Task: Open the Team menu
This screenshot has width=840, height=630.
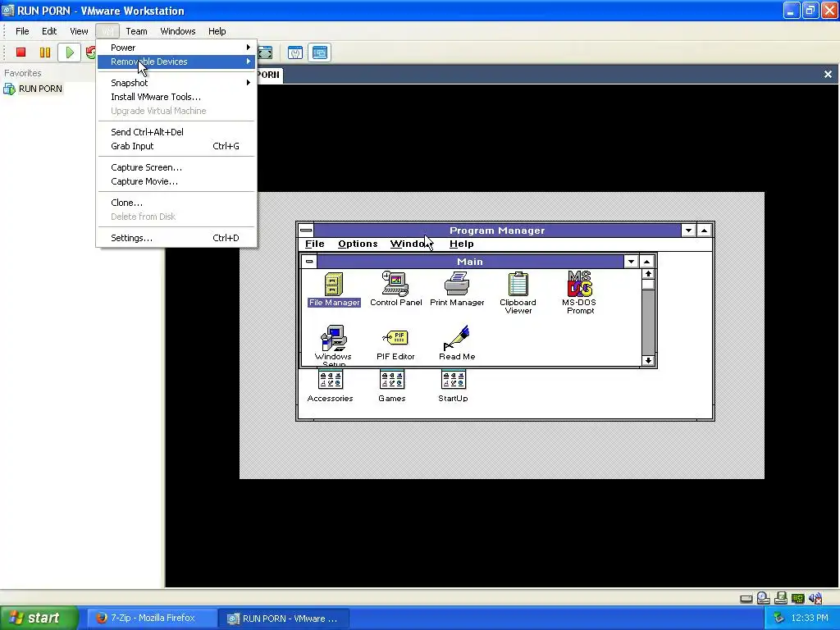Action: pos(136,31)
